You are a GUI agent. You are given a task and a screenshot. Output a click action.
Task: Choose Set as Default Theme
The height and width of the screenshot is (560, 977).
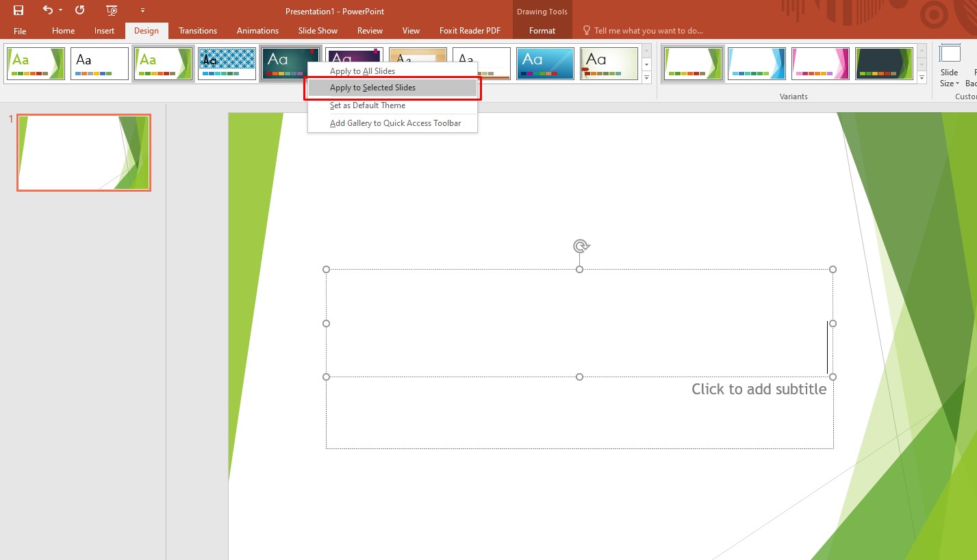[x=368, y=105]
